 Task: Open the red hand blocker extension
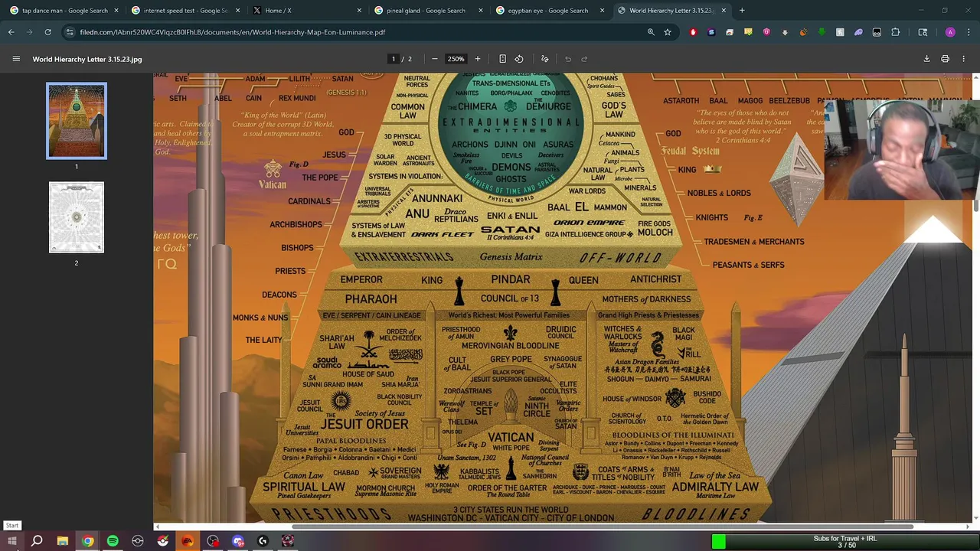click(x=693, y=32)
